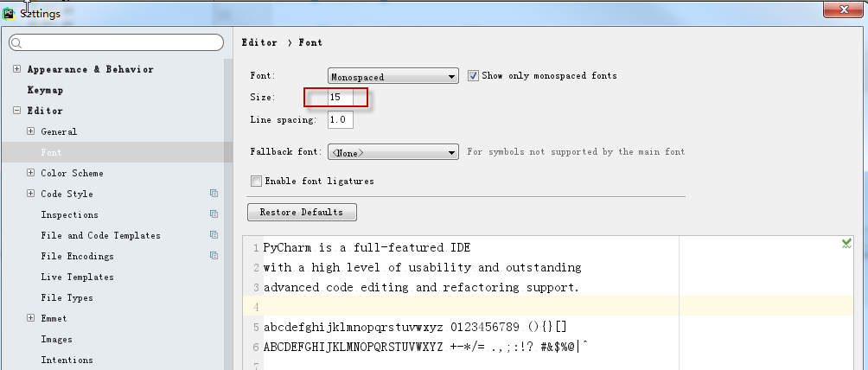
Task: Click the font Size field
Action: pyautogui.click(x=341, y=98)
